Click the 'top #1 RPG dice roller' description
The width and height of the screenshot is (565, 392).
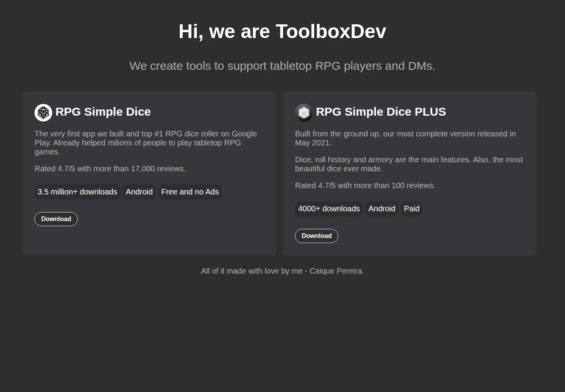[146, 143]
